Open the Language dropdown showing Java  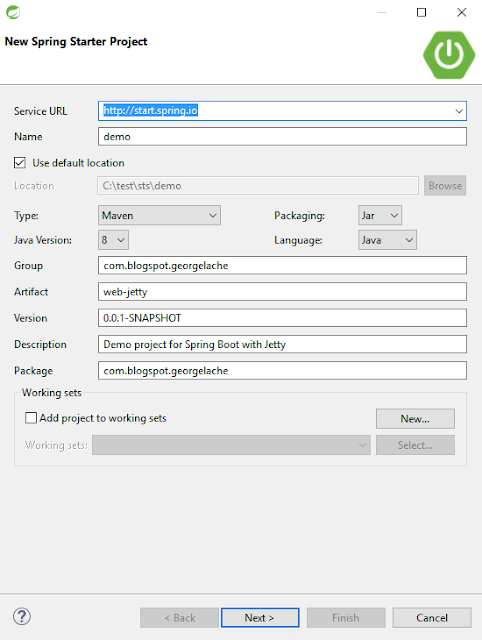[387, 240]
